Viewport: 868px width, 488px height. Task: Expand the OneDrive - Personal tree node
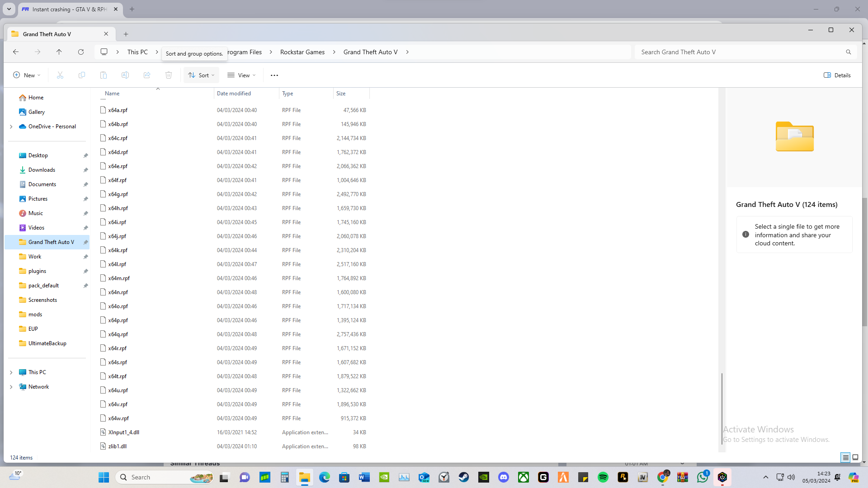(11, 127)
